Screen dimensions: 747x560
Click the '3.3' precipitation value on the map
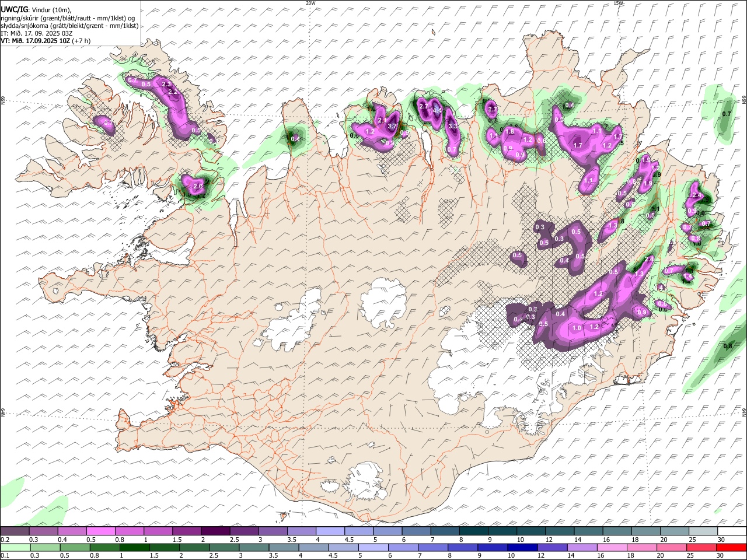[x=453, y=126]
